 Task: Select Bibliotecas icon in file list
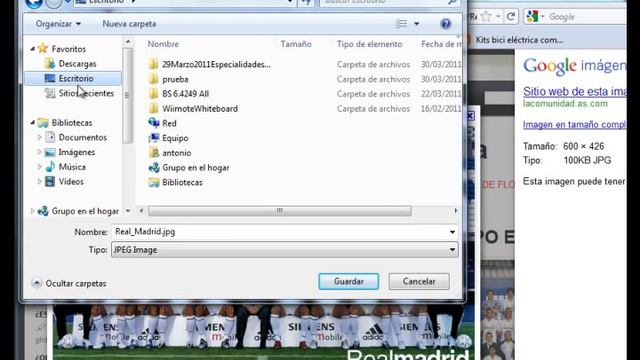154,182
